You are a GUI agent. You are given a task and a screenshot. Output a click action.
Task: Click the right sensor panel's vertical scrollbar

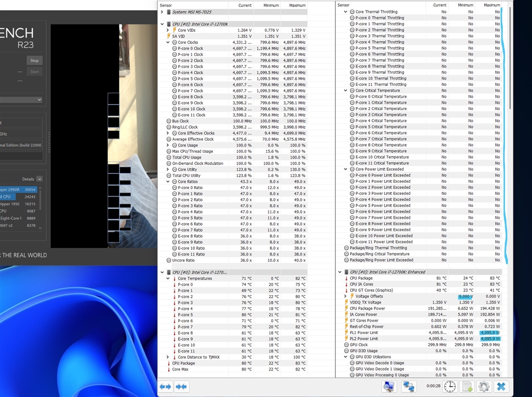[510, 58]
